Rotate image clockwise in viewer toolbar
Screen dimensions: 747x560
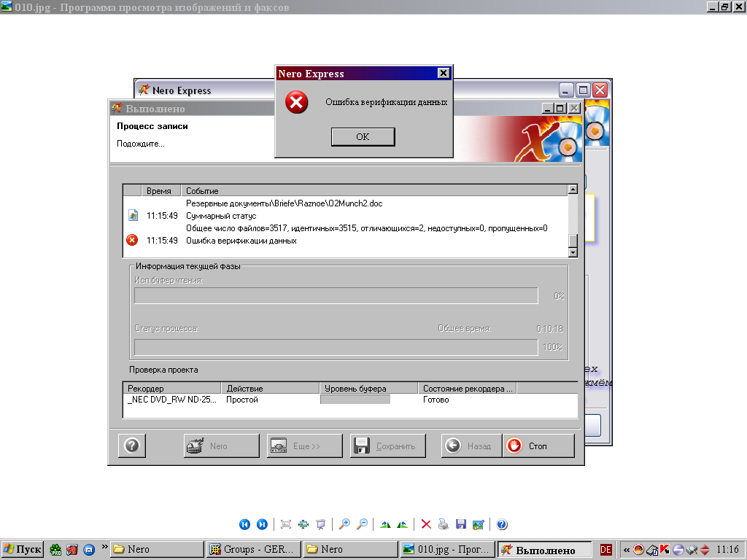[x=385, y=524]
